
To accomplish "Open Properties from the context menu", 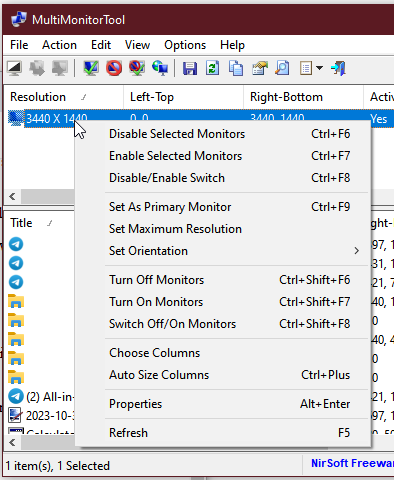I will click(x=223, y=404).
